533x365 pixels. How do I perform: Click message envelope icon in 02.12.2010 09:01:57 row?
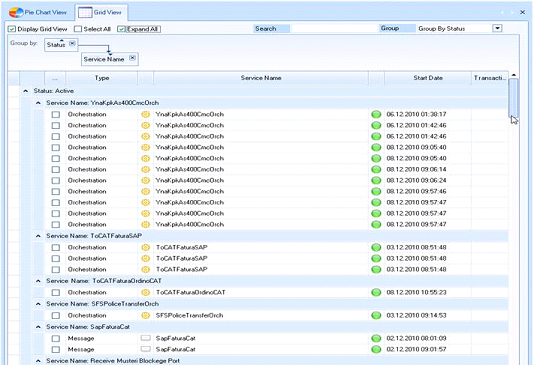click(x=145, y=349)
